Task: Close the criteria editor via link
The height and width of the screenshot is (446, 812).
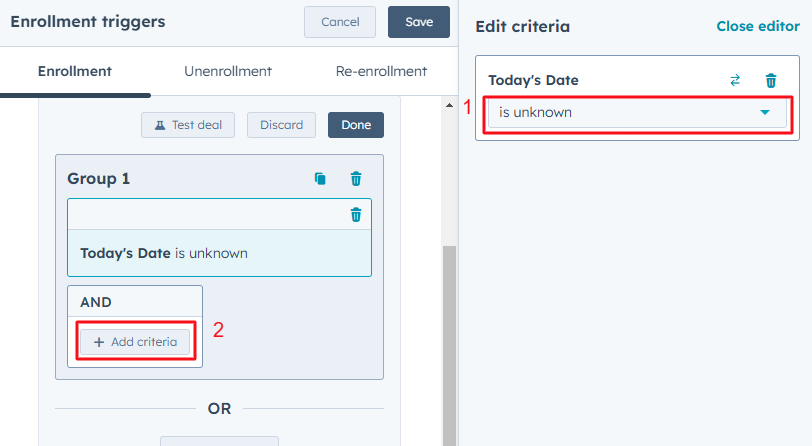Action: click(758, 27)
